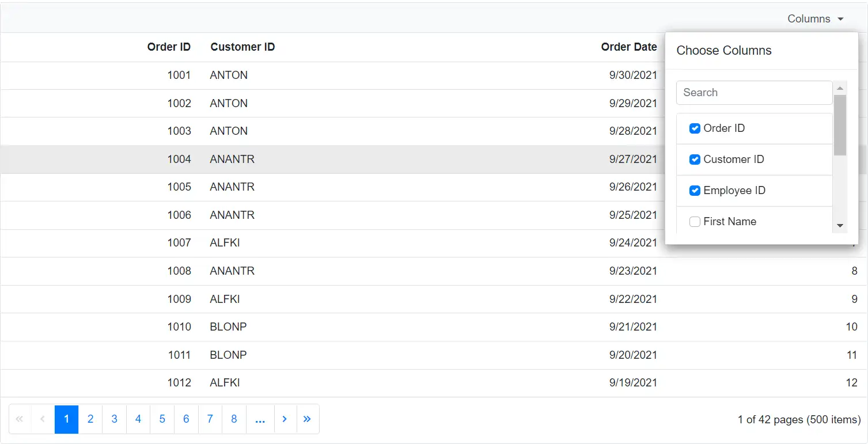Viewport: 868px width, 444px height.
Task: Click the scrollbar up arrow in Choose Columns
Action: (840, 87)
